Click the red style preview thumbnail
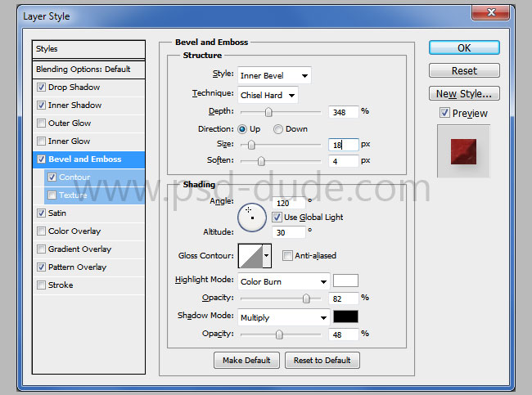The width and height of the screenshot is (532, 395). click(x=463, y=151)
